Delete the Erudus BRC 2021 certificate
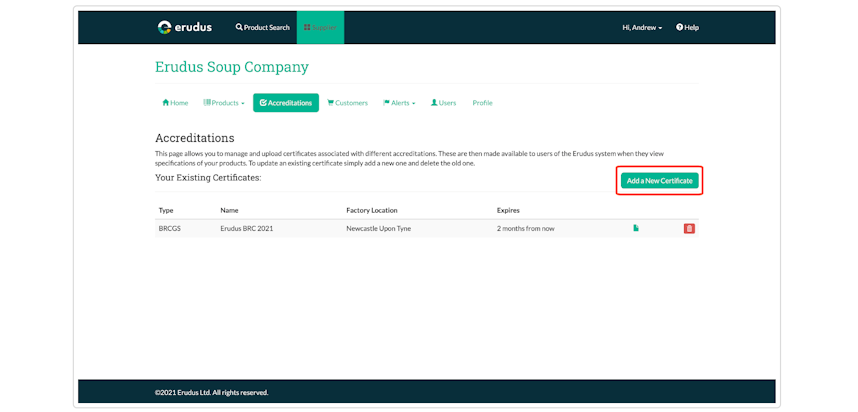The image size is (858, 412). [689, 229]
